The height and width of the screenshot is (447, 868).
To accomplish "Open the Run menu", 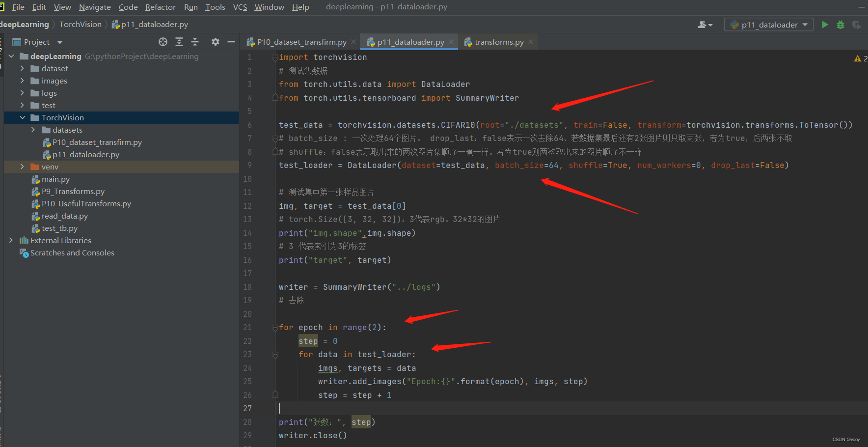I will (190, 7).
